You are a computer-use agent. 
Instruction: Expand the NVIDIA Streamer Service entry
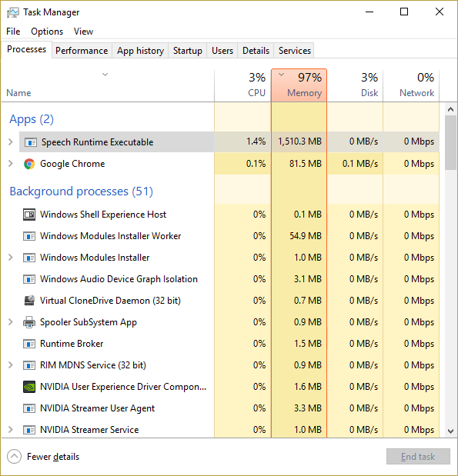point(11,430)
